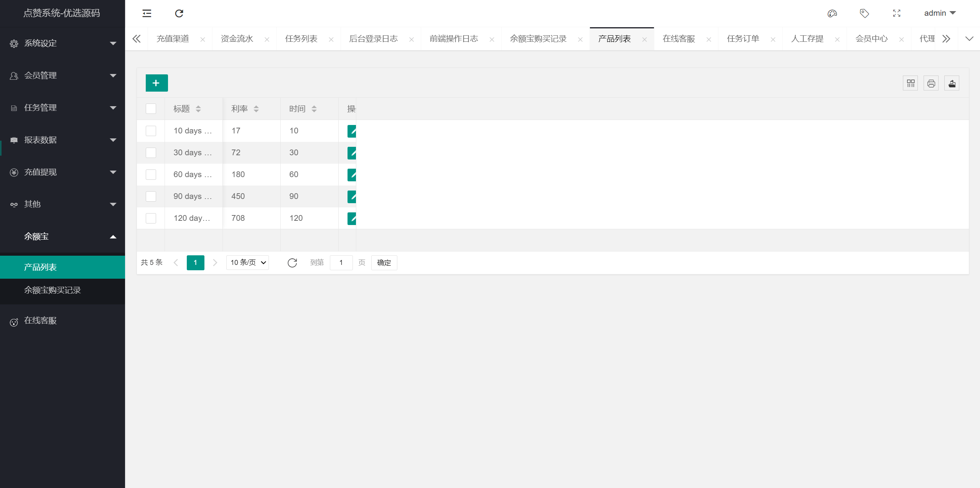Screen dimensions: 980x488
Task: Click the tag note icon in header
Action: [864, 13]
